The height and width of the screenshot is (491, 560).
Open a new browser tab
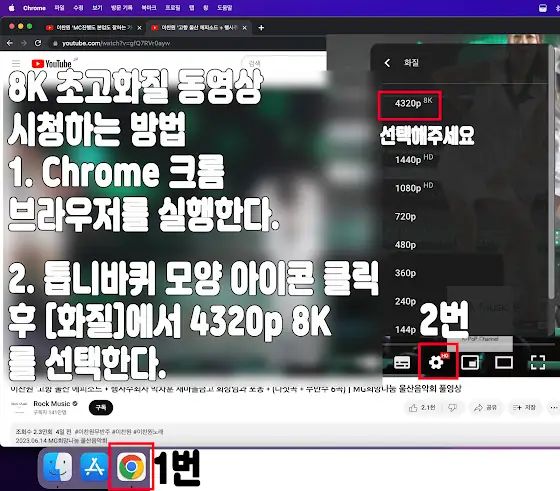pyautogui.click(x=261, y=27)
